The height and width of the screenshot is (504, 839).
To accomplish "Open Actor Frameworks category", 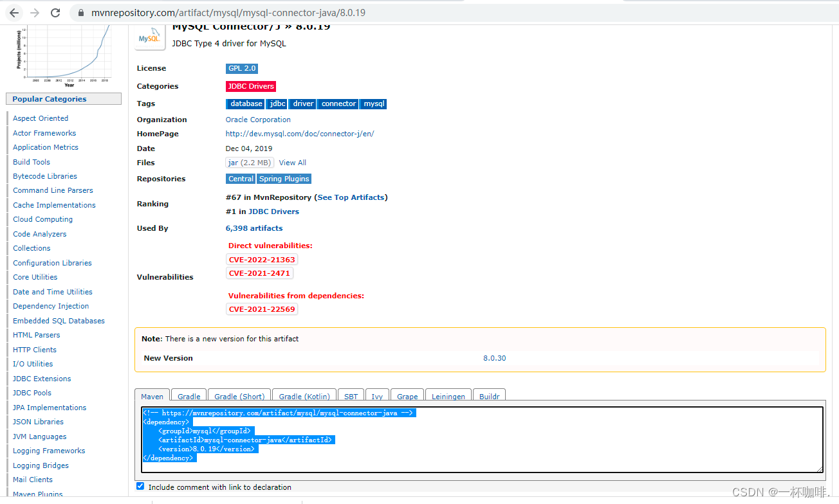I will (x=44, y=133).
